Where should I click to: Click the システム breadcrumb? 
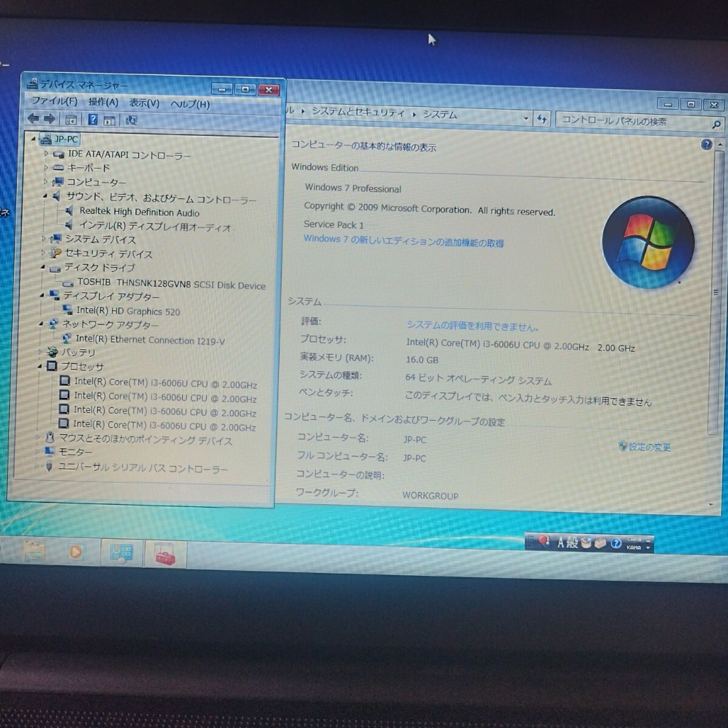(440, 114)
